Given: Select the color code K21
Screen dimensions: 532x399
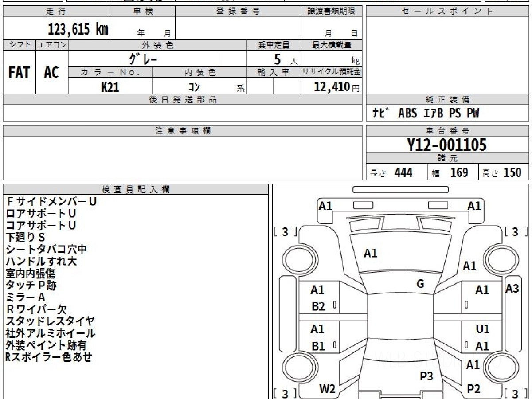Looking at the screenshot, I should pyautogui.click(x=110, y=87).
